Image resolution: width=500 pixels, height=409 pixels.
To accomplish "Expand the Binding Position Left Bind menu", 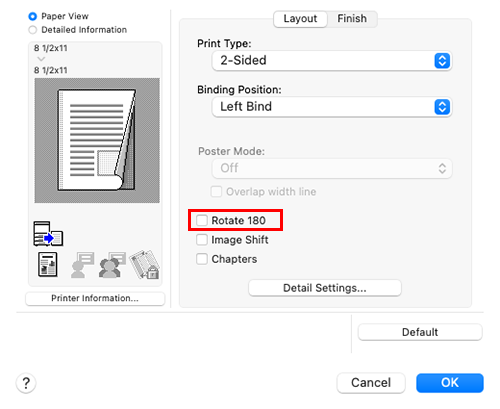I will 332,107.
